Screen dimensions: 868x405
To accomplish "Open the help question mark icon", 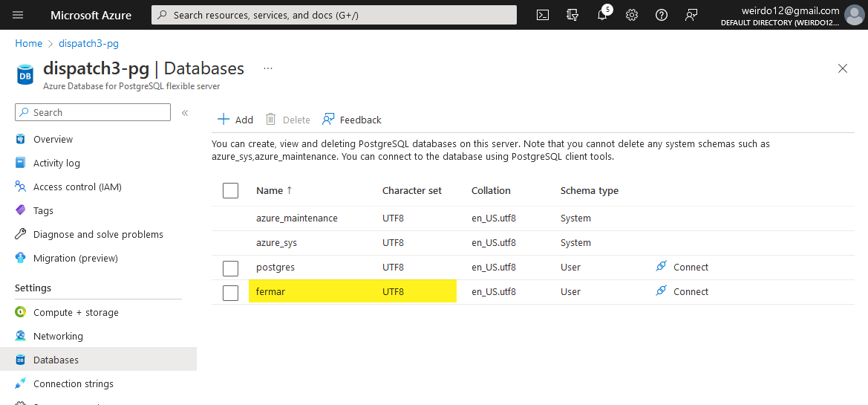I will (662, 15).
